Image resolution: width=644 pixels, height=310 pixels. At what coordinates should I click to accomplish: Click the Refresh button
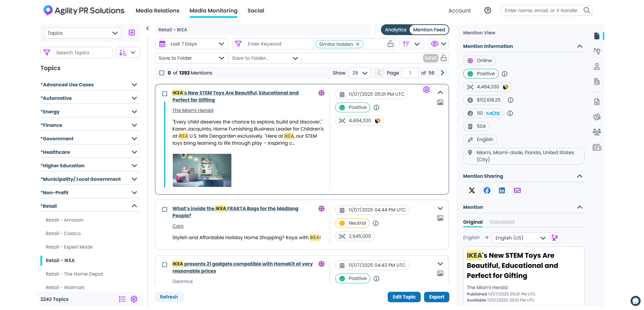pyautogui.click(x=169, y=297)
